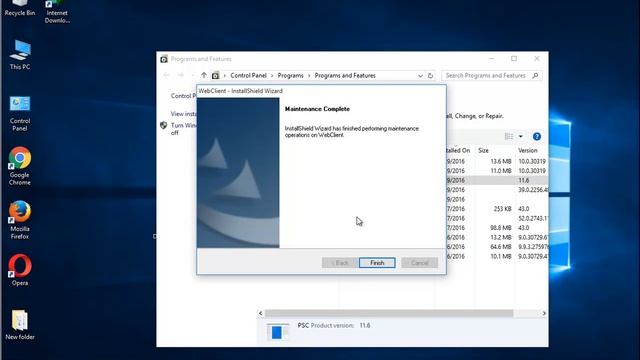Select Programs in the breadcrumb path
The height and width of the screenshot is (360, 640).
290,76
